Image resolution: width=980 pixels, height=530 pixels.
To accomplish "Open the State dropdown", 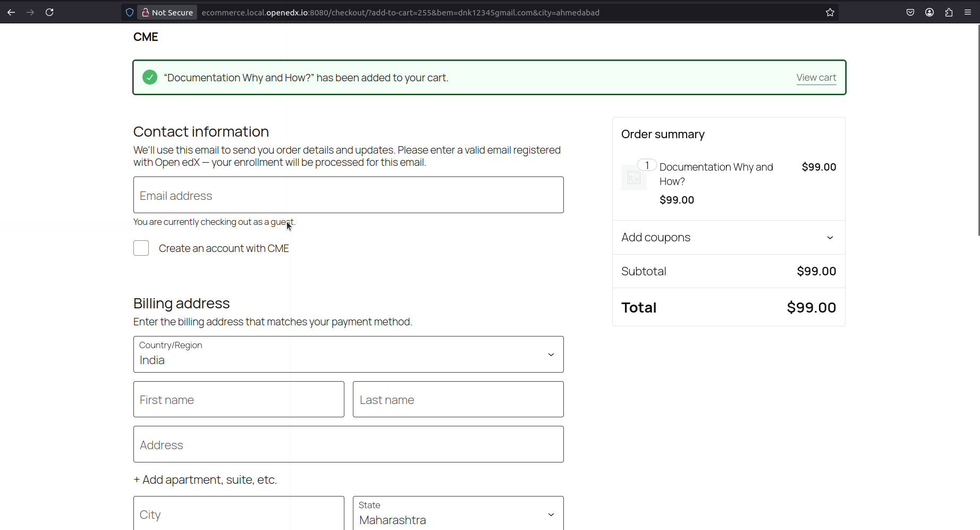I will point(458,514).
